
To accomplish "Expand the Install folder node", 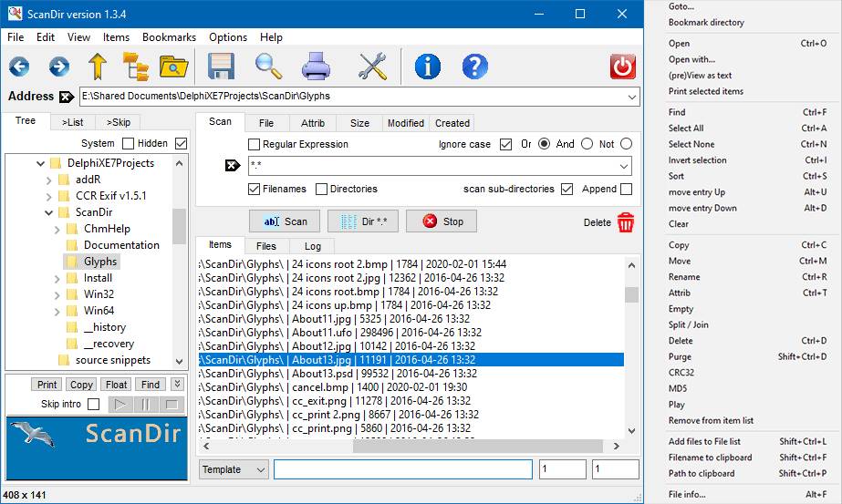I will pyautogui.click(x=57, y=279).
